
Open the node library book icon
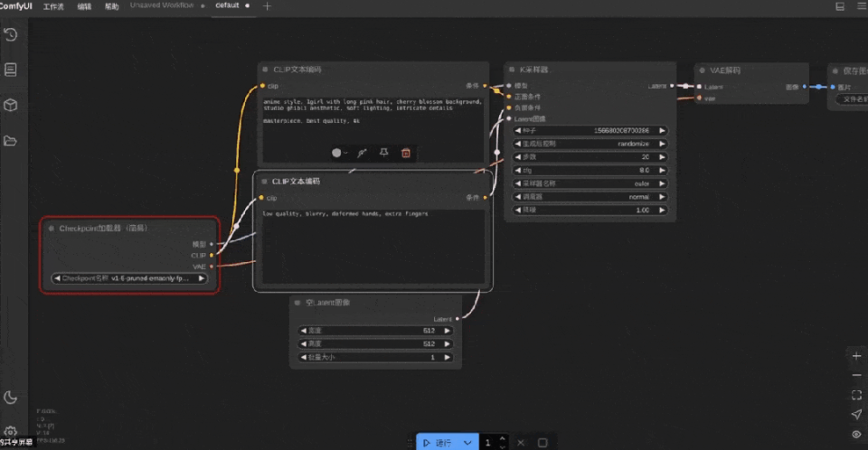click(x=11, y=70)
